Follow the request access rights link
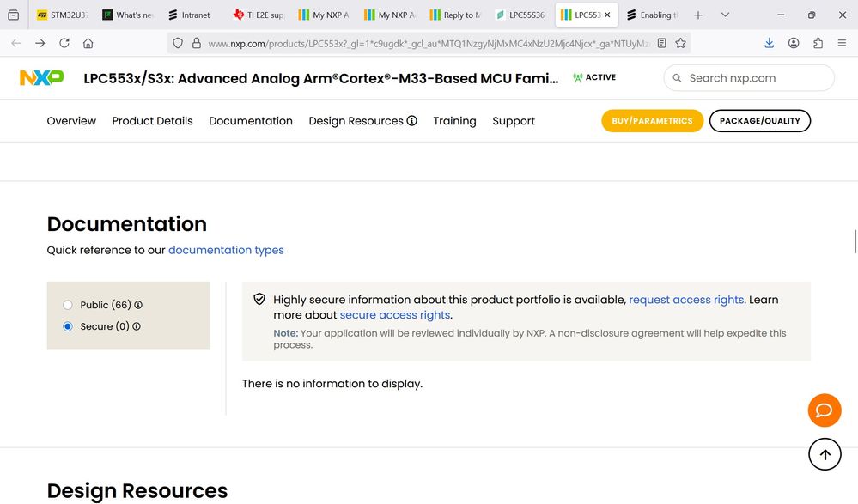Image resolution: width=858 pixels, height=504 pixels. (x=686, y=300)
